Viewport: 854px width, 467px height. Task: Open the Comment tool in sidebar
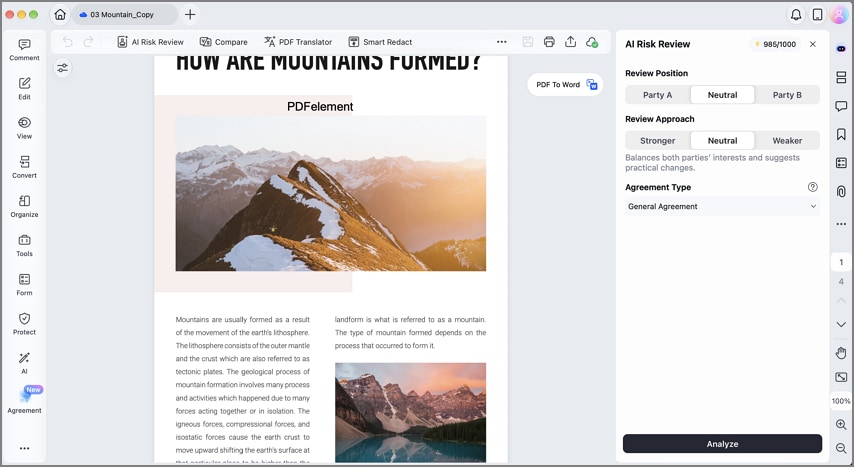[x=24, y=50]
